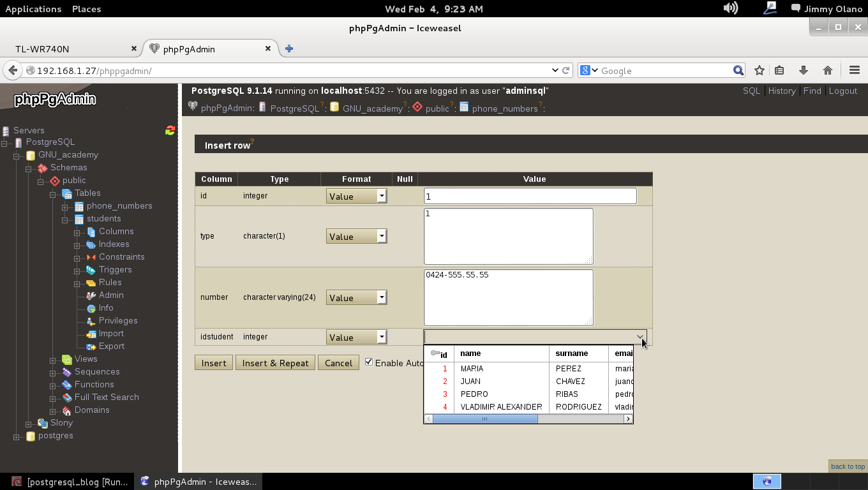Click the Logout link
This screenshot has height=490, width=868.
click(x=842, y=91)
